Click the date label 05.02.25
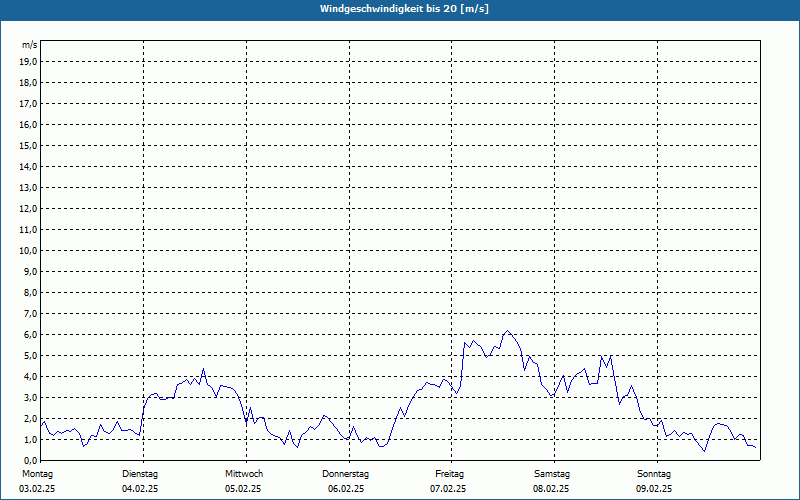 243,489
